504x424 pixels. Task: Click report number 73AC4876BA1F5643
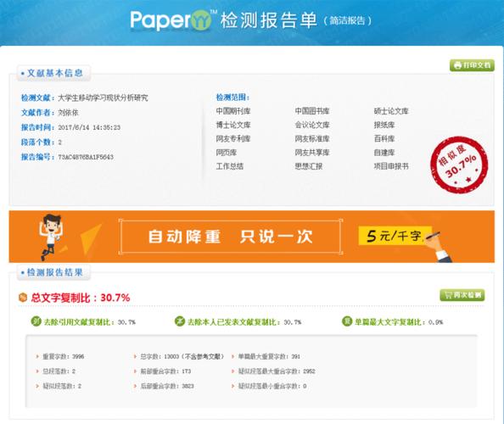[x=86, y=157]
